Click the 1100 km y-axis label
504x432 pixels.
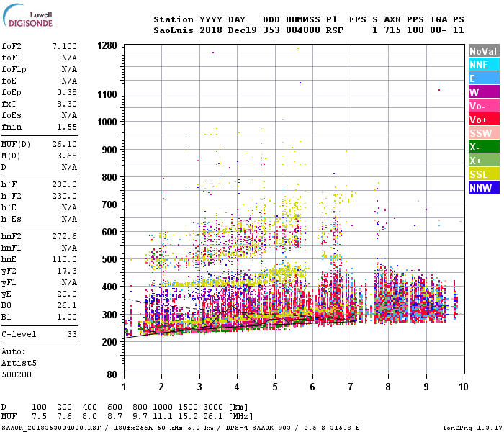[x=107, y=94]
